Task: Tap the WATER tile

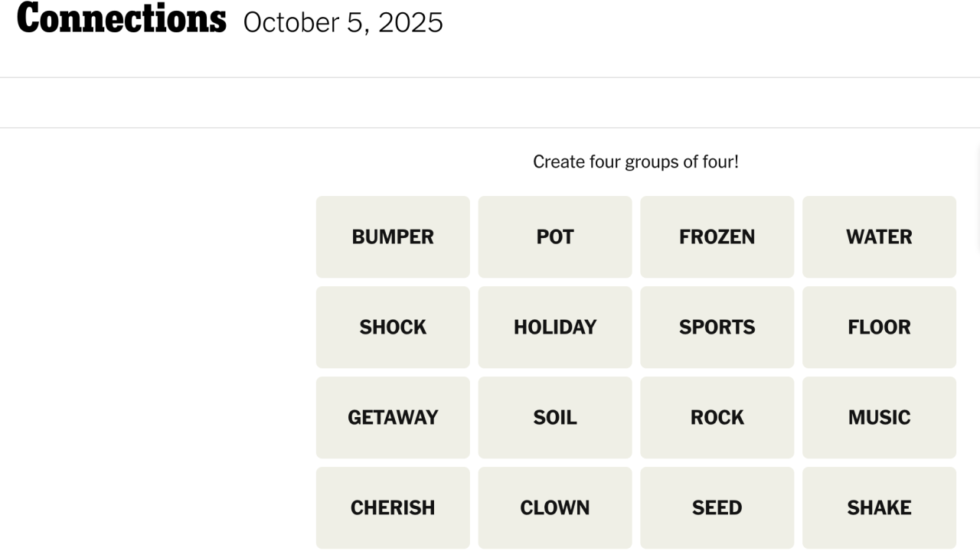Action: coord(879,236)
